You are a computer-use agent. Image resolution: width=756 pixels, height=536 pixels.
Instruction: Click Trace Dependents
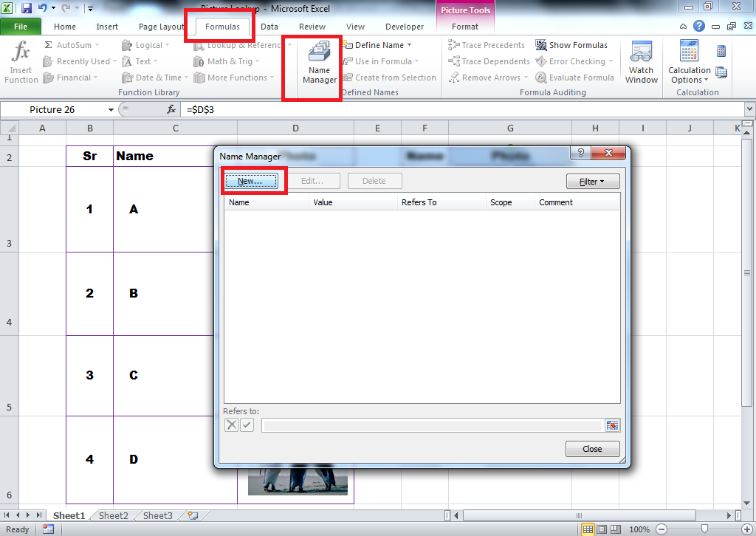[x=489, y=61]
